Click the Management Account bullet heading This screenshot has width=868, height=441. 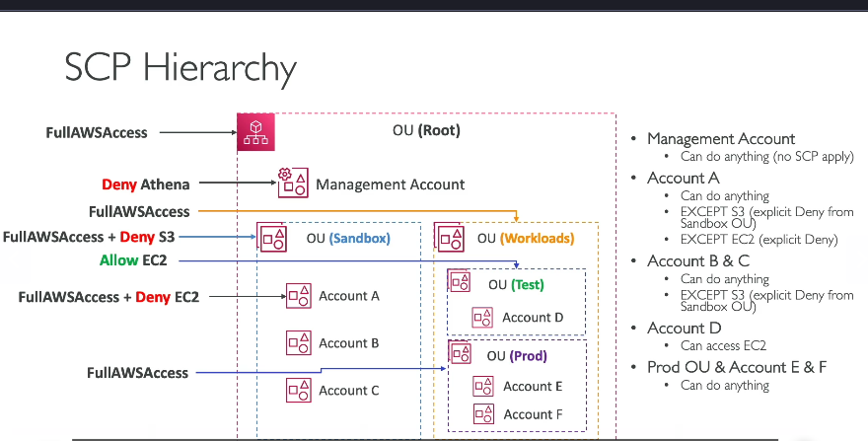pyautogui.click(x=721, y=138)
